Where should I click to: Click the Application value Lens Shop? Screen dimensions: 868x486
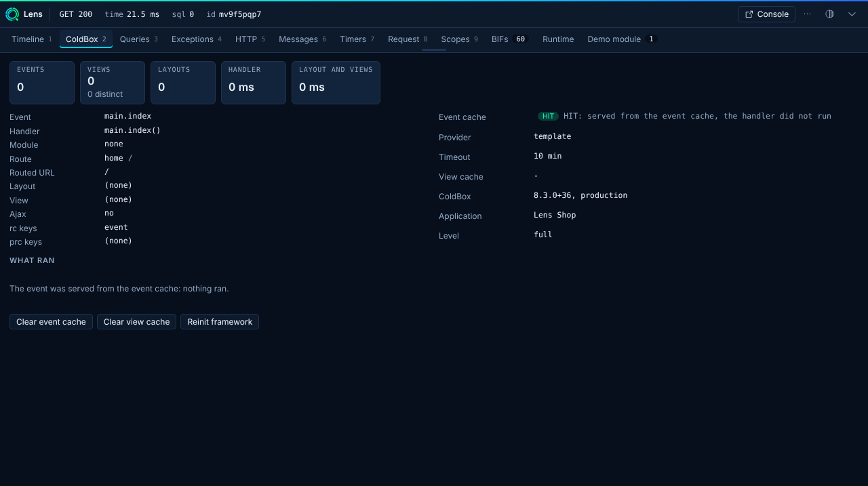(x=555, y=215)
